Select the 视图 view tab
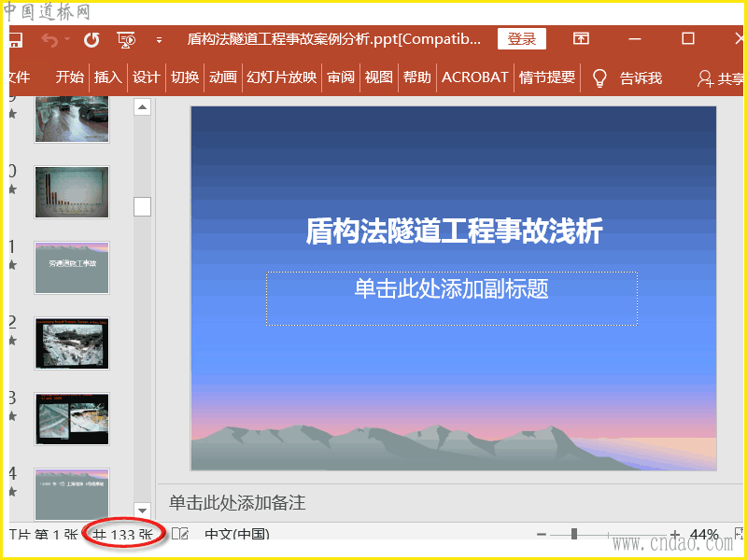 tap(379, 77)
